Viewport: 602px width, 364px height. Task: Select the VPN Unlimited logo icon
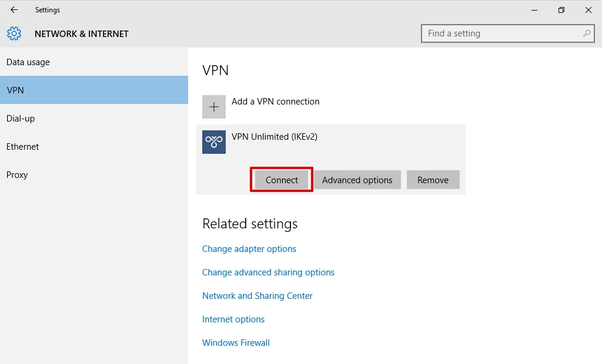(214, 142)
